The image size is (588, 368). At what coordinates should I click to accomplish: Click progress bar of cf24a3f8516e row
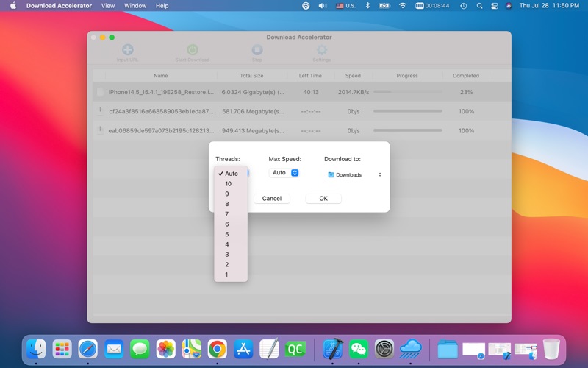408,111
